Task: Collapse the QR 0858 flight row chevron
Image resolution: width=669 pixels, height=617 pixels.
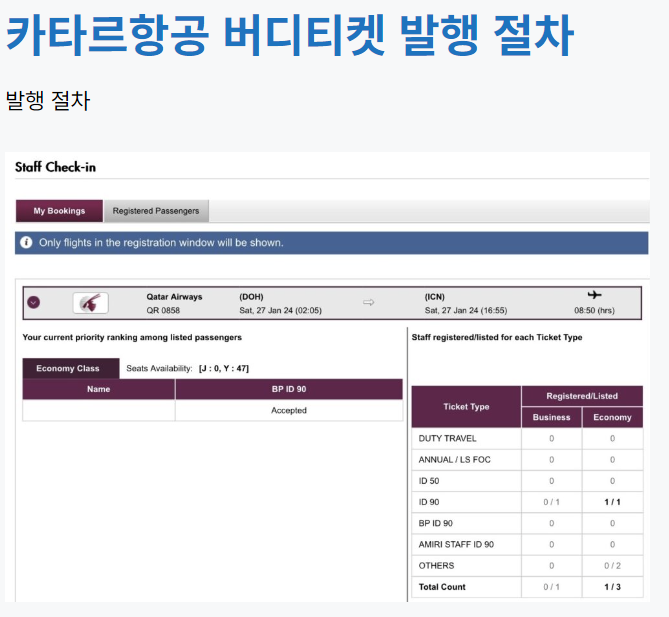Action: 34,303
